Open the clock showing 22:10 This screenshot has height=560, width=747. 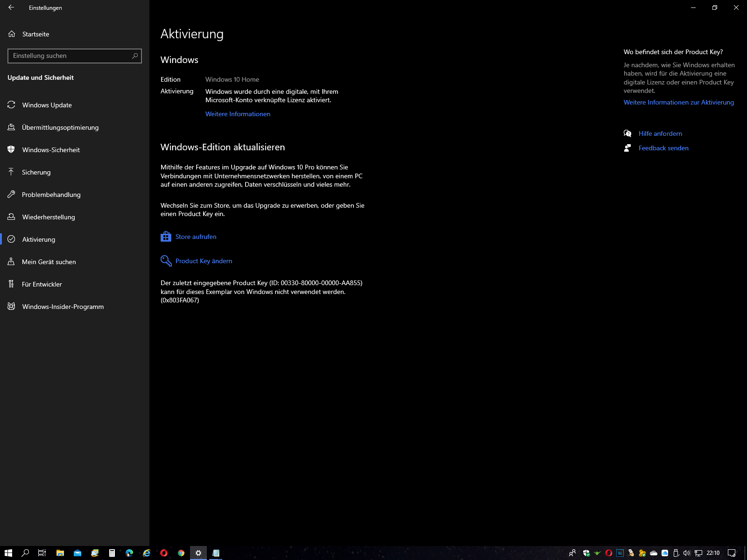click(x=713, y=553)
